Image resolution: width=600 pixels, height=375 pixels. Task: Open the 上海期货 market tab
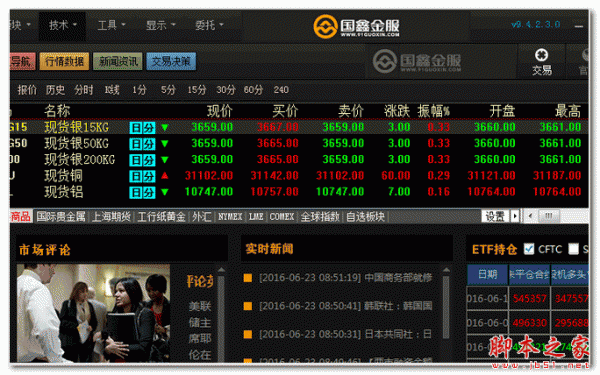(x=111, y=217)
